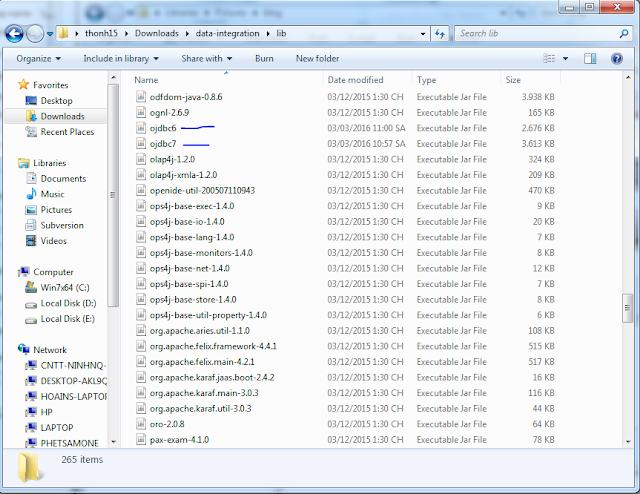Click the openide-util-200507110943 jar icon
The height and width of the screenshot is (494, 640).
141,190
